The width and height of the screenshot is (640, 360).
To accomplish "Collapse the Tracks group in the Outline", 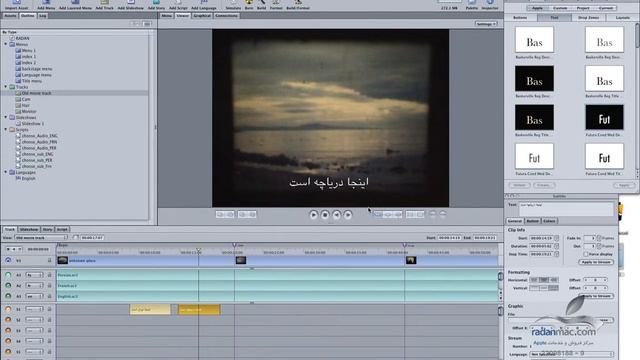I will 6,87.
